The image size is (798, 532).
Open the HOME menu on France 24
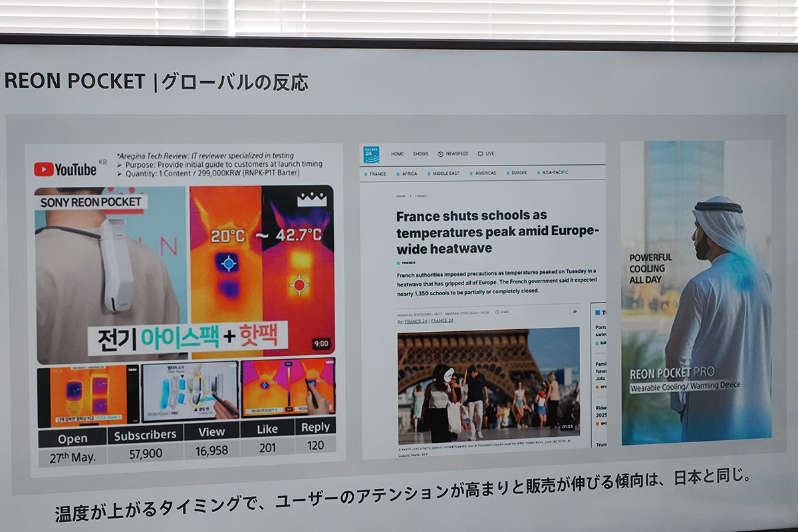397,154
